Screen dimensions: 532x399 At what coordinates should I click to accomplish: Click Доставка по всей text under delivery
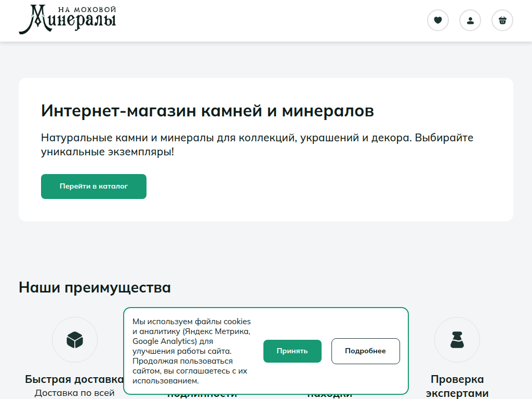point(75,393)
